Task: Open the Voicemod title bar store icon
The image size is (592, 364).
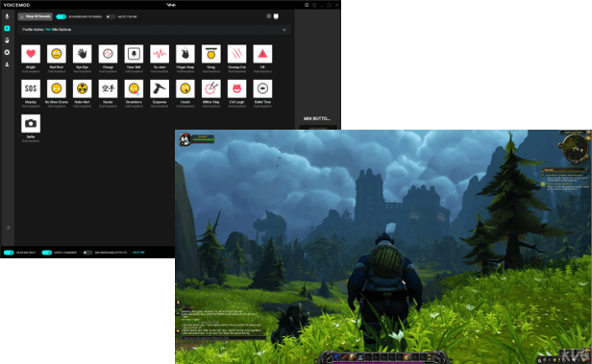Action: [307, 5]
